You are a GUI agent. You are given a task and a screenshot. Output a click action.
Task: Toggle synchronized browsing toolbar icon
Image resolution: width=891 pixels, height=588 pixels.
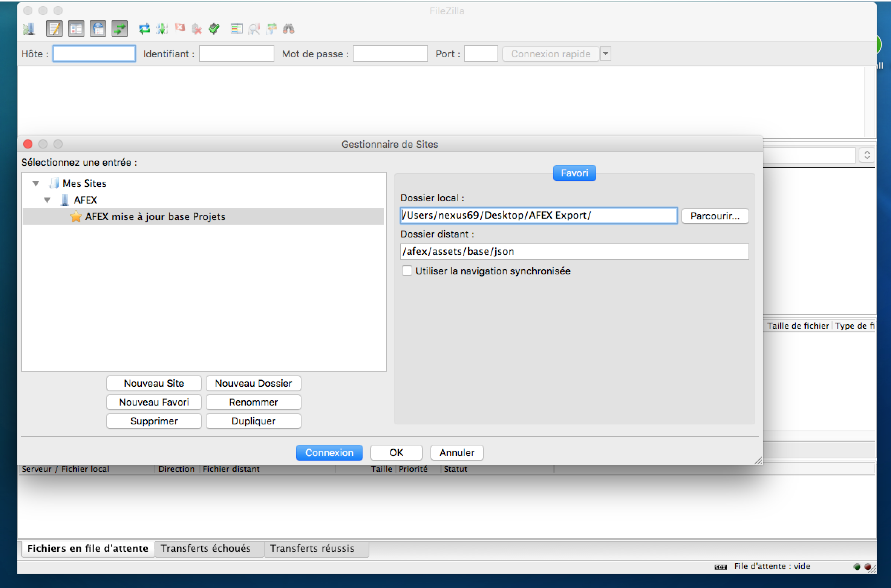(271, 29)
